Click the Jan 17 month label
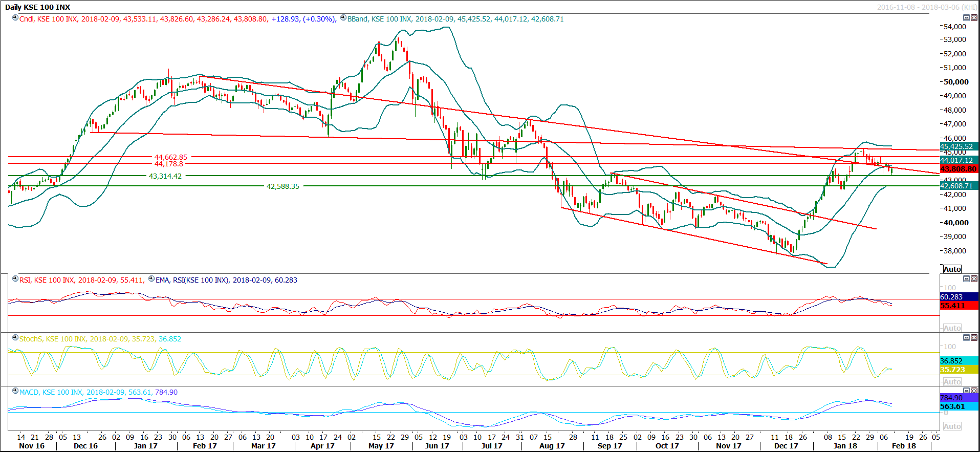Screen dimensions: 980x452 pos(146,446)
